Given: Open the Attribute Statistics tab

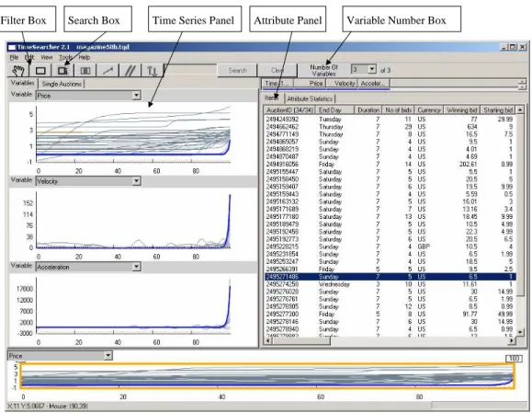Looking at the screenshot, I should [310, 98].
